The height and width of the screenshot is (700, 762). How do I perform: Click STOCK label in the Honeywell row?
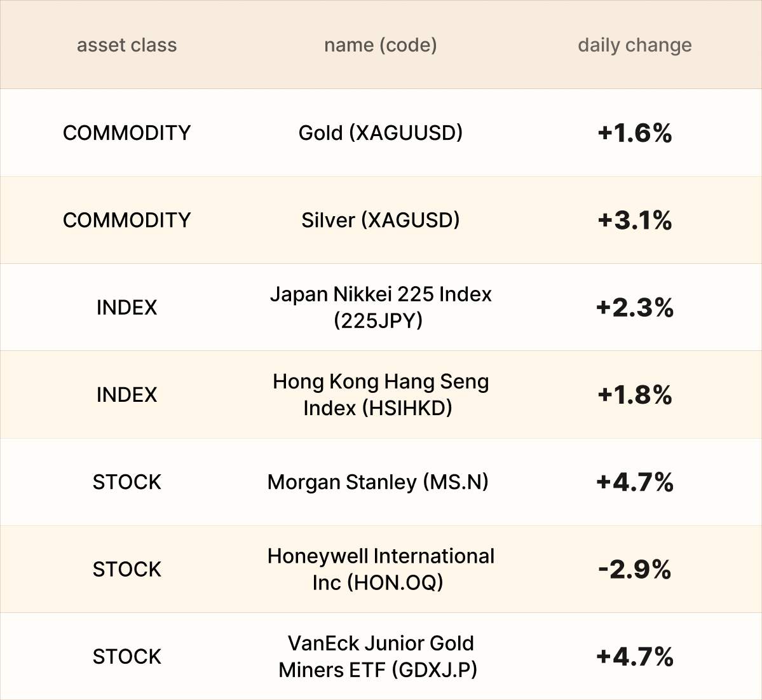(x=126, y=569)
